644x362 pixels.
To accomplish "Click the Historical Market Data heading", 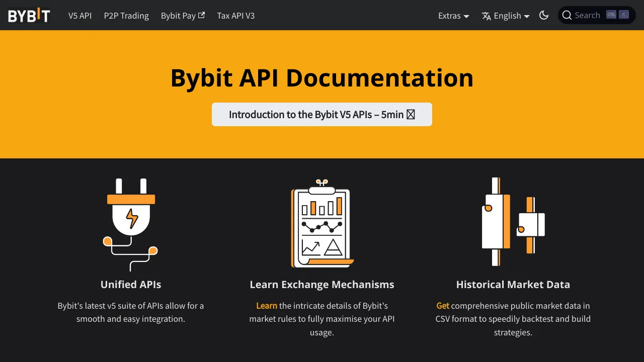I will click(513, 285).
